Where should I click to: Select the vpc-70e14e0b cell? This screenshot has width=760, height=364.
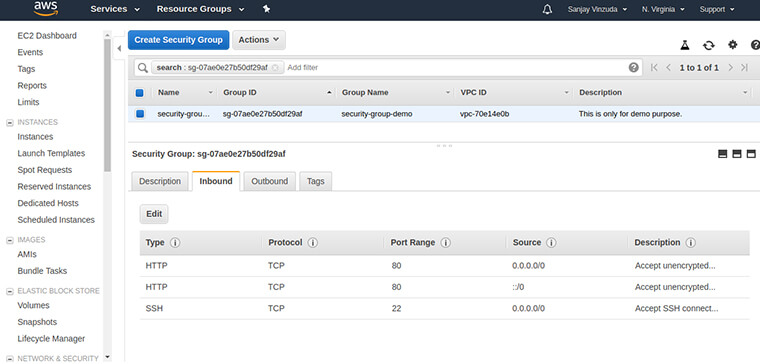pos(484,114)
